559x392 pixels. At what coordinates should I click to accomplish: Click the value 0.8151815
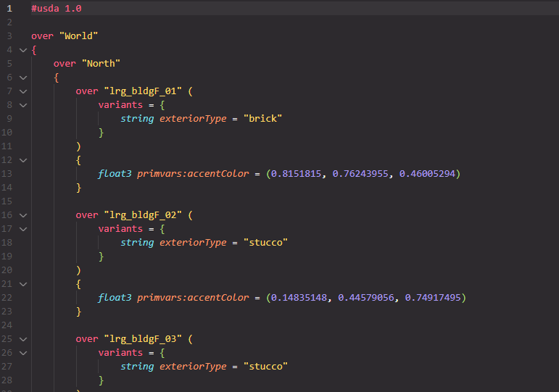pyautogui.click(x=296, y=174)
